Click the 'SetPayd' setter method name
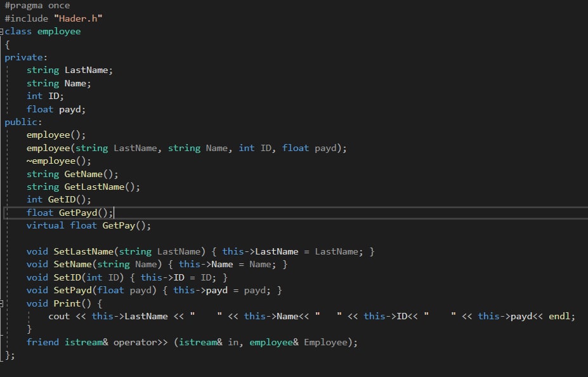588x377 pixels. point(72,290)
